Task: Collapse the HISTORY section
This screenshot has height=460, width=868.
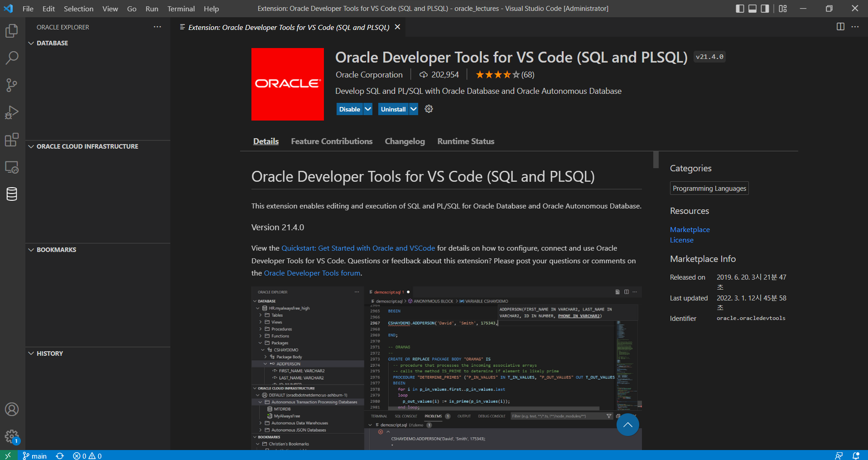Action: click(98, 353)
